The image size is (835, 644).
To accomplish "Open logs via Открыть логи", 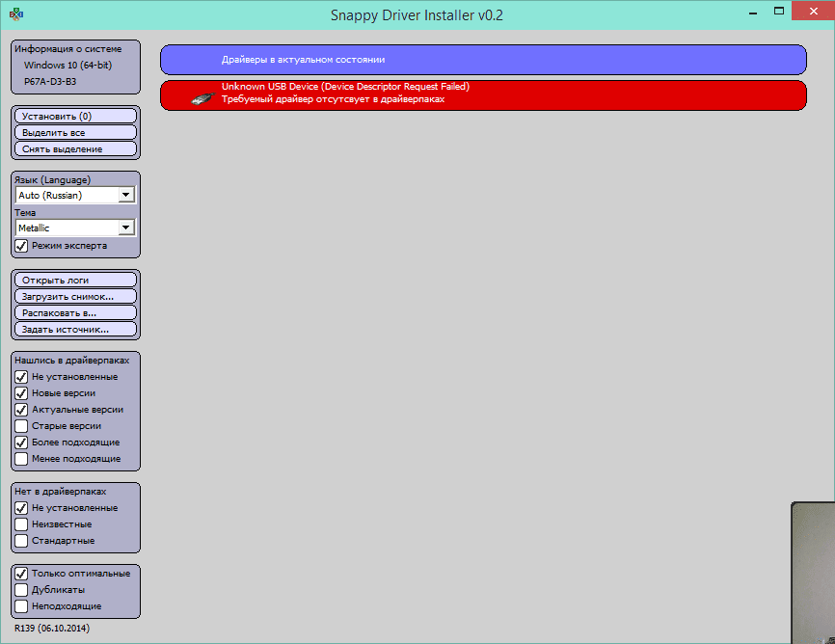I will pos(75,281).
